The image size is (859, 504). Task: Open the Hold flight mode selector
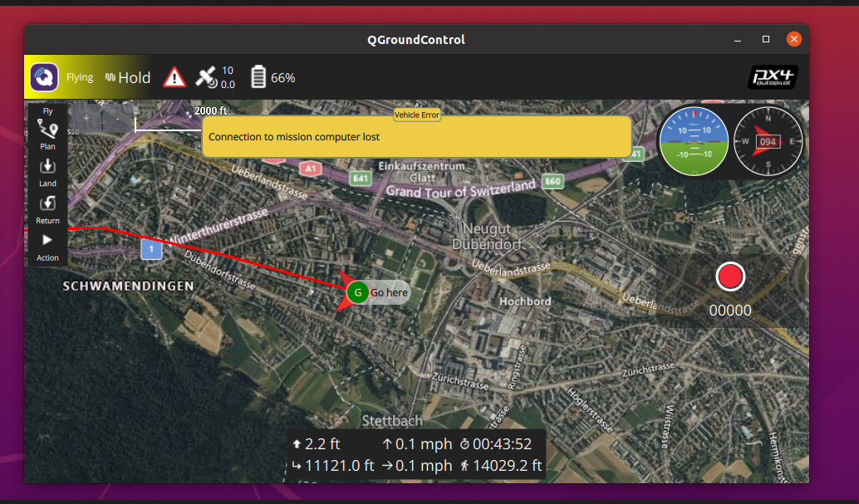coord(128,78)
